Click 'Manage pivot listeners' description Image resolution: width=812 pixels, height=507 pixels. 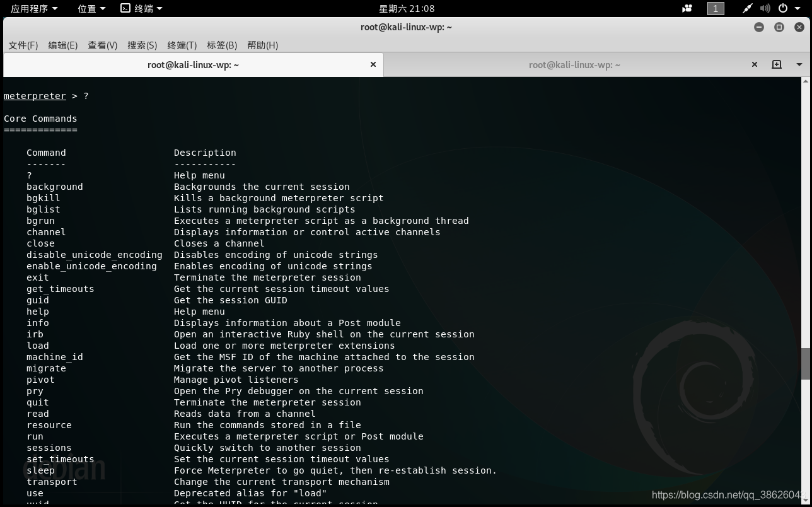pos(236,380)
